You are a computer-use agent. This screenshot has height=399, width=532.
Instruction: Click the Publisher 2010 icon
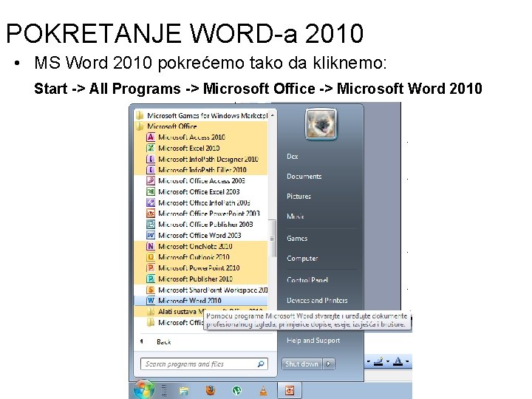coord(151,279)
